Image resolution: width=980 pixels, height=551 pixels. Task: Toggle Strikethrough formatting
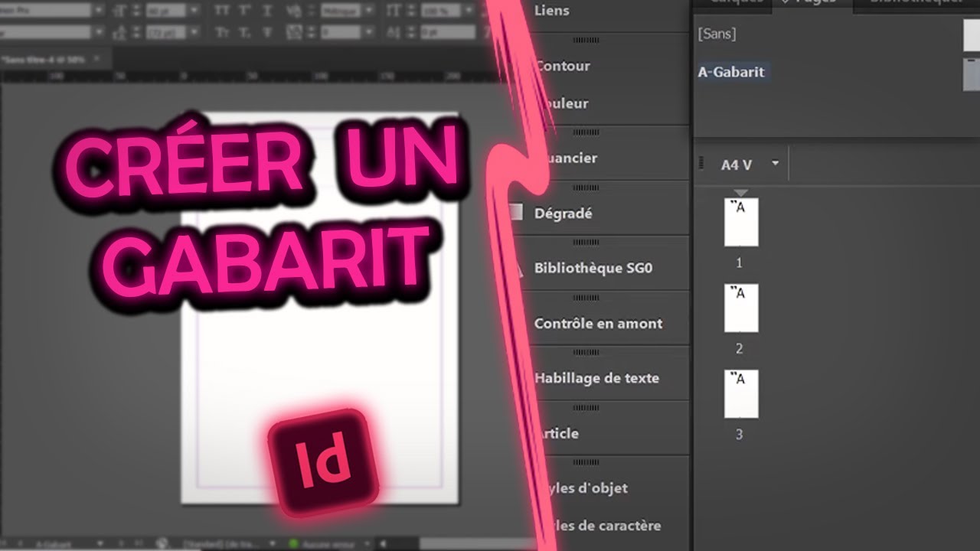pyautogui.click(x=268, y=32)
